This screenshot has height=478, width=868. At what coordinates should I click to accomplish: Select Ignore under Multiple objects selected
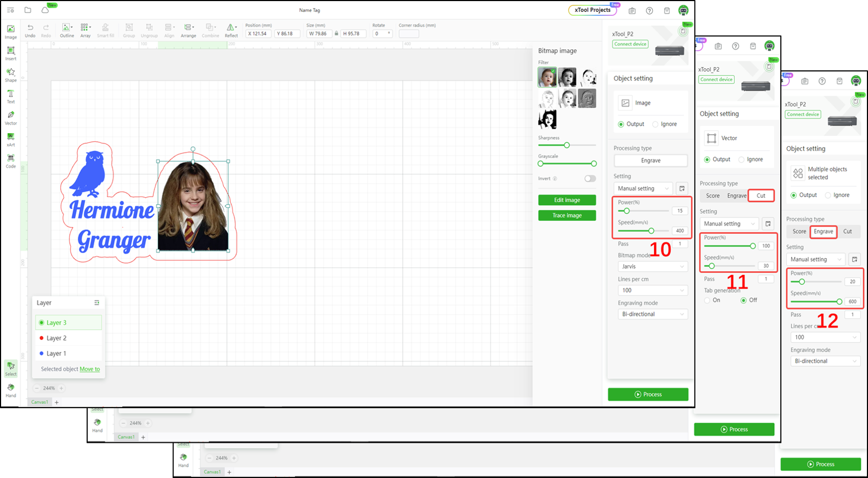click(x=828, y=195)
